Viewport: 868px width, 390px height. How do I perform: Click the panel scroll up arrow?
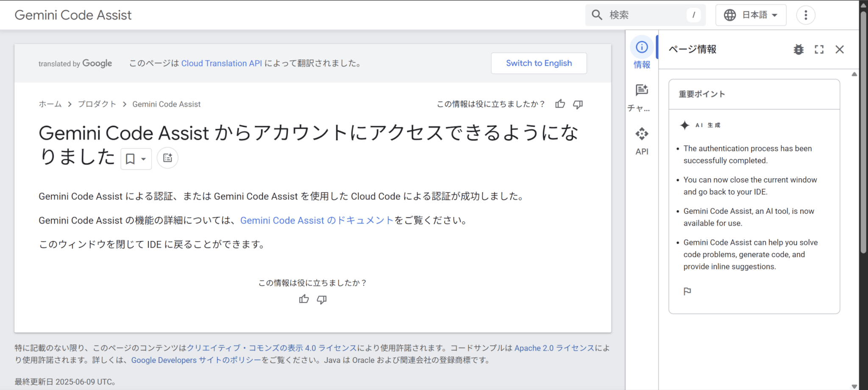[x=854, y=74]
